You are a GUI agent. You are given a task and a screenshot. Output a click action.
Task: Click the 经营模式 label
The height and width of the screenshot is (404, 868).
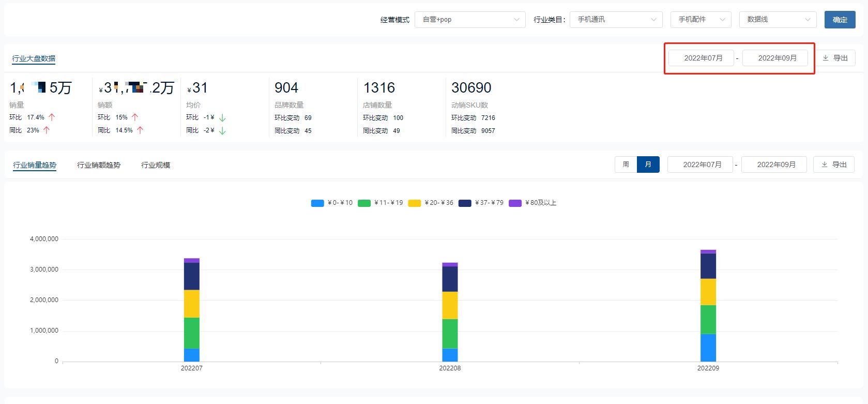tap(395, 20)
